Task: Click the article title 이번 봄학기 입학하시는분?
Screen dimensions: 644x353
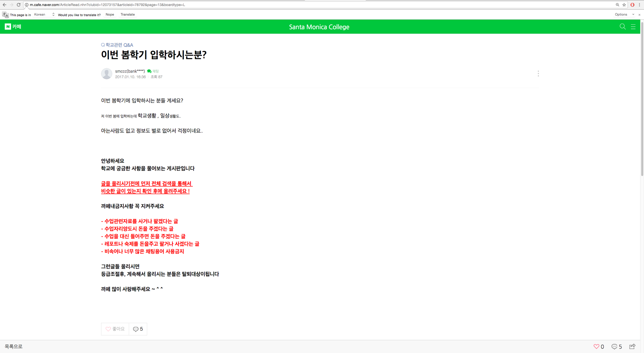Action: click(x=154, y=55)
